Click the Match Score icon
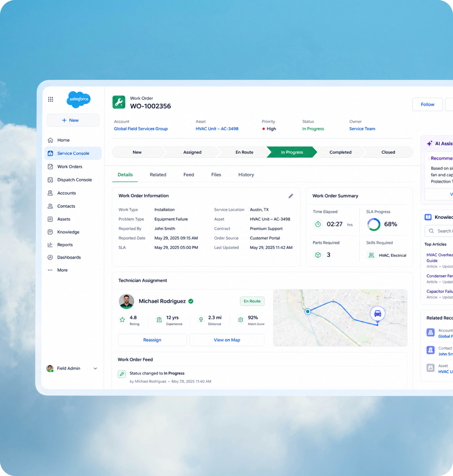 point(241,320)
